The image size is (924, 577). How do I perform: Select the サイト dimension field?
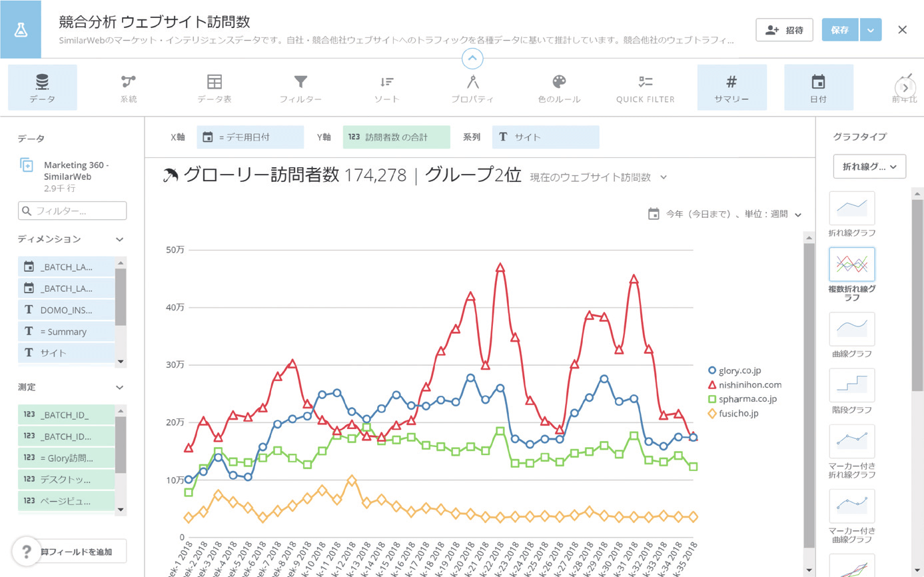(x=67, y=352)
